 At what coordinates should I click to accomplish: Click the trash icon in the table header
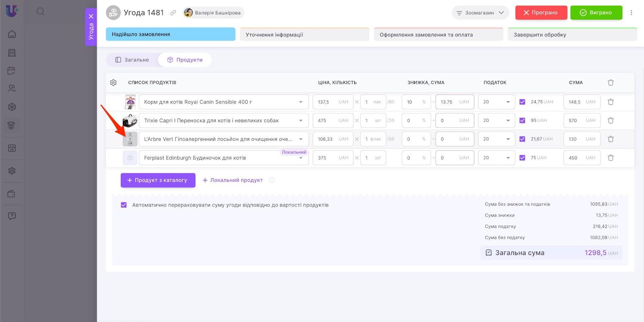pos(610,82)
